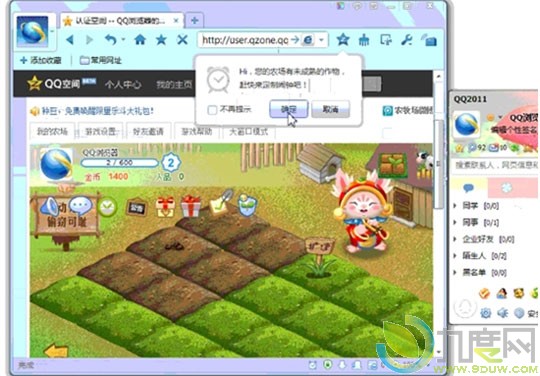
Task: Click the broom cleanup toolbar icon
Action: [x=364, y=40]
